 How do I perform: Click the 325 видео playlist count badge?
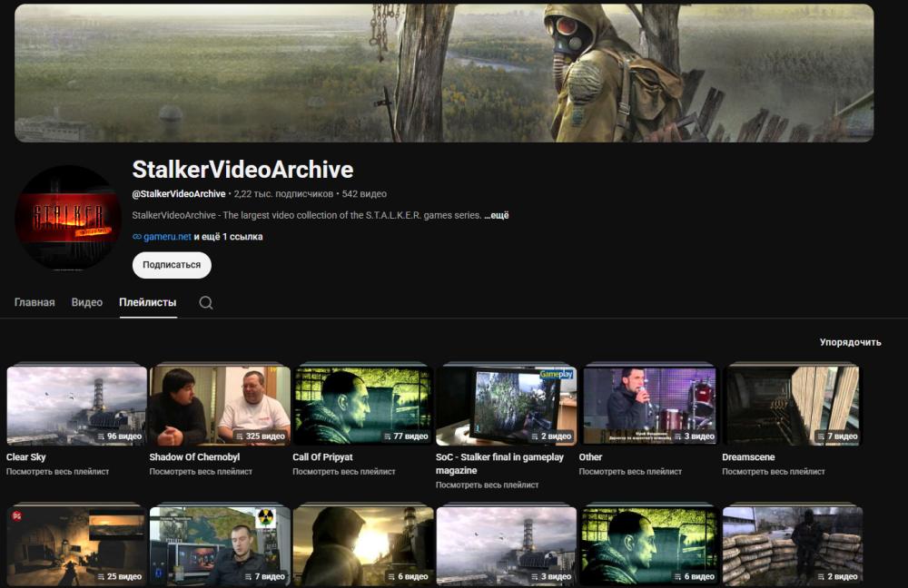261,436
